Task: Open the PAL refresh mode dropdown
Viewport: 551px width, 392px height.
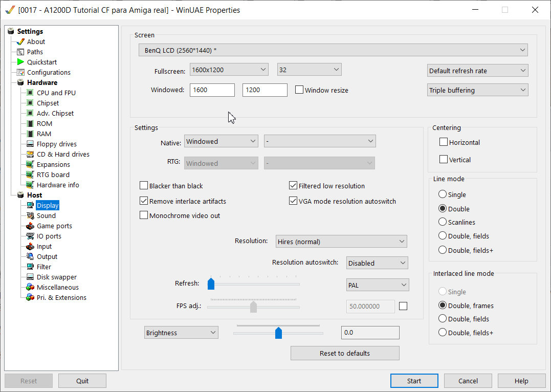Action: (x=378, y=285)
